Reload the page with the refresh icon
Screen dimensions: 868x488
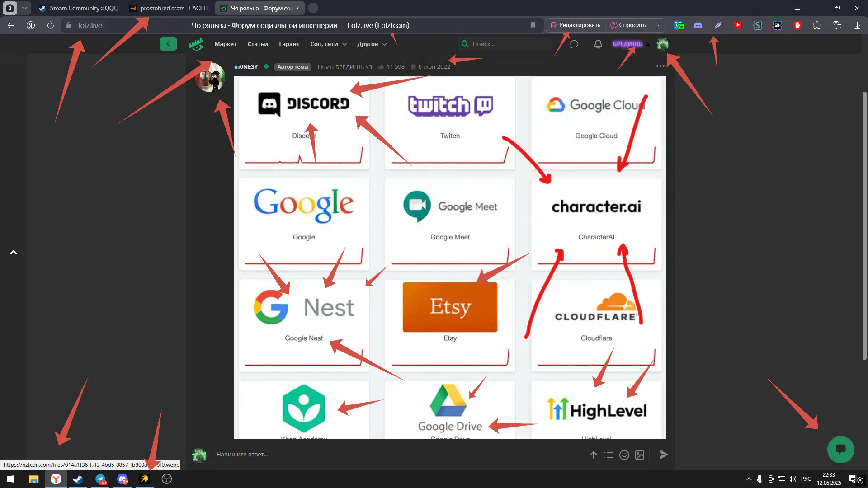51,25
